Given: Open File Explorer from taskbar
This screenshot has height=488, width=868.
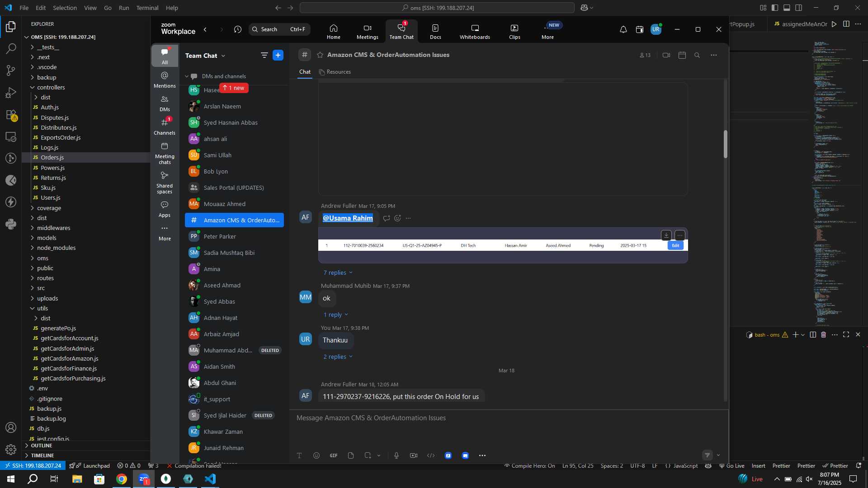Looking at the screenshot, I should coord(77,479).
